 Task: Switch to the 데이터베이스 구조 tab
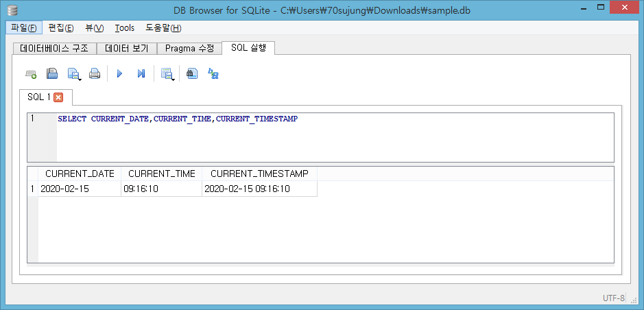pyautogui.click(x=54, y=49)
